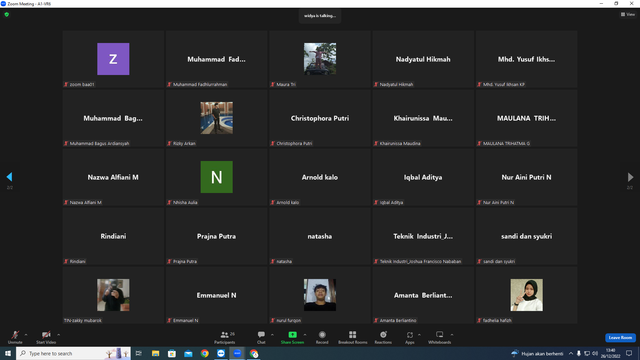Image resolution: width=640 pixels, height=360 pixels.
Task: Open the first Chrome taskbar icon
Action: pos(204,353)
